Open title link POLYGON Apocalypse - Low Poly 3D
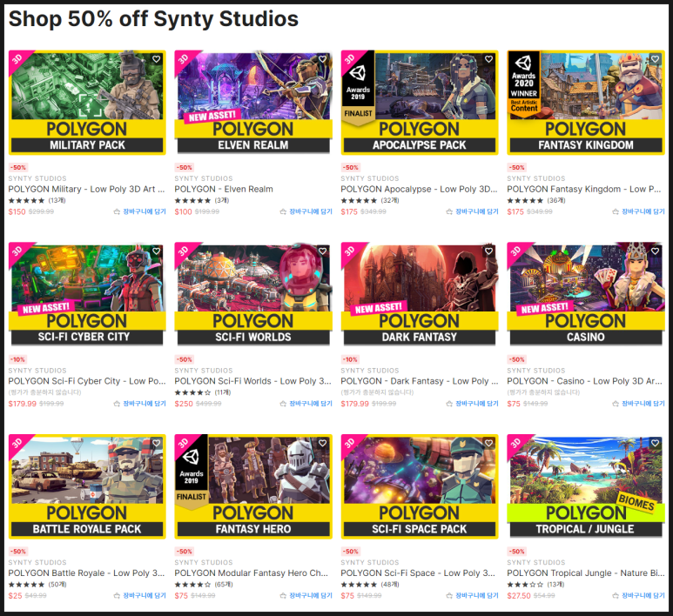The image size is (673, 616). tap(419, 189)
